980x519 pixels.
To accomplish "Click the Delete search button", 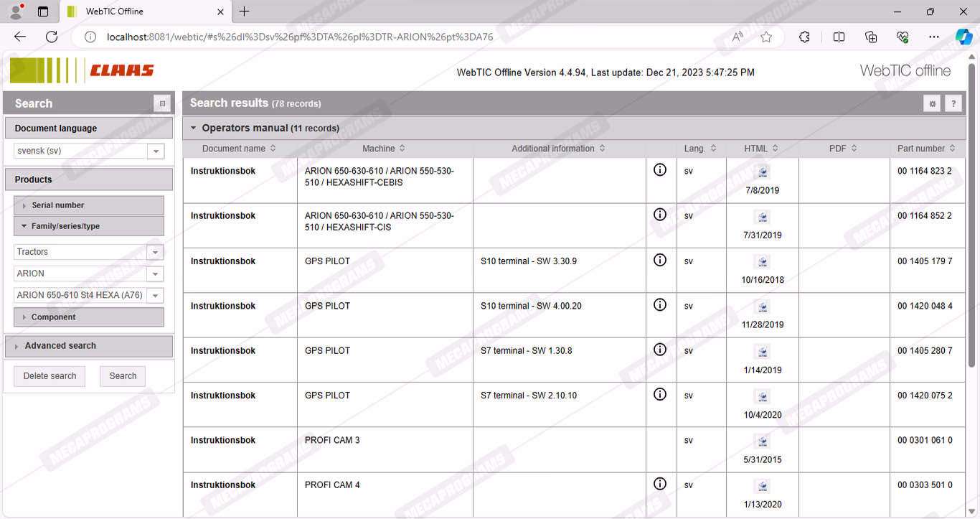I will point(50,376).
